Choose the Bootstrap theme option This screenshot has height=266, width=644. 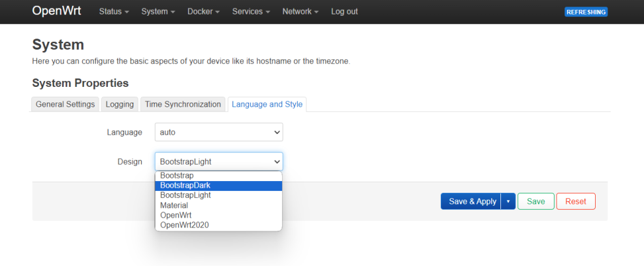176,176
